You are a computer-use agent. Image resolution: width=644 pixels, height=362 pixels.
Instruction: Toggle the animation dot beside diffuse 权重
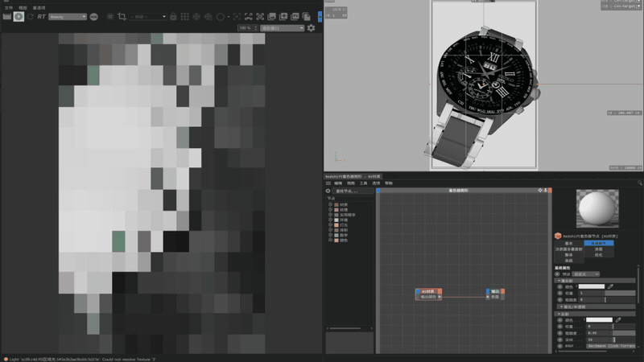coord(559,293)
